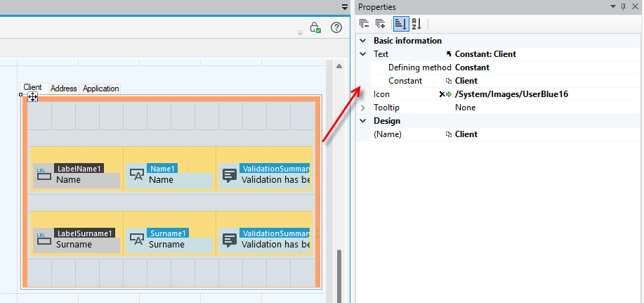Collapse the Design section
This screenshot has height=303, width=644.
tap(362, 121)
